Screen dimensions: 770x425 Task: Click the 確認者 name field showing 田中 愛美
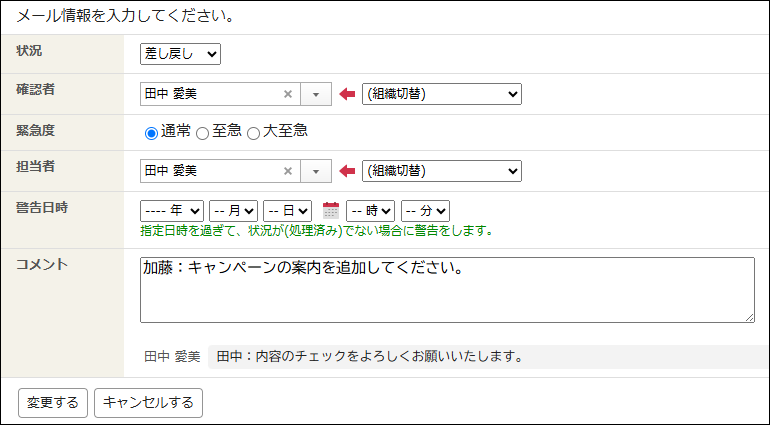coord(220,94)
